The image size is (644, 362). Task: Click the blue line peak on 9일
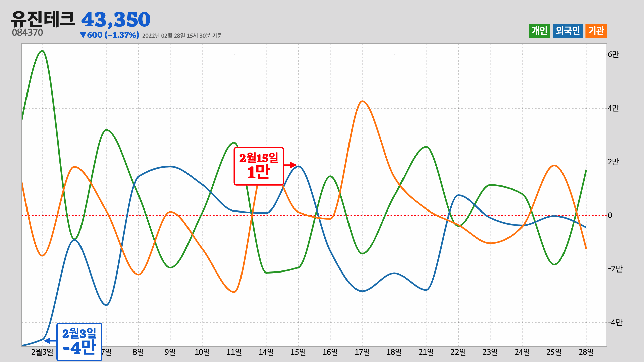[x=170, y=167]
